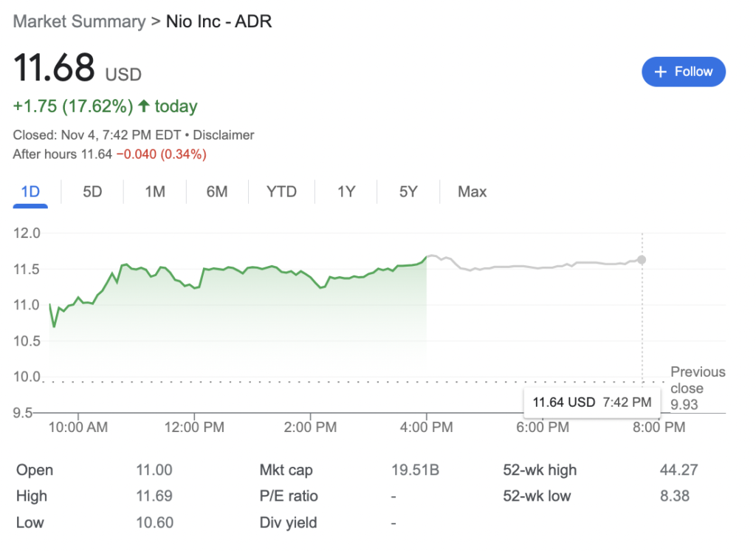Click the 11.5 y-axis label
756x551 pixels.
click(27, 270)
